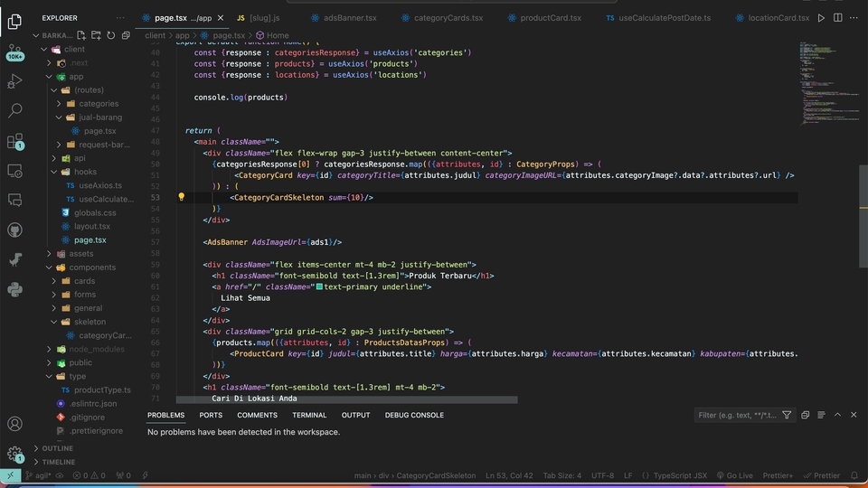Collapse the jual-barang folder

click(60, 117)
